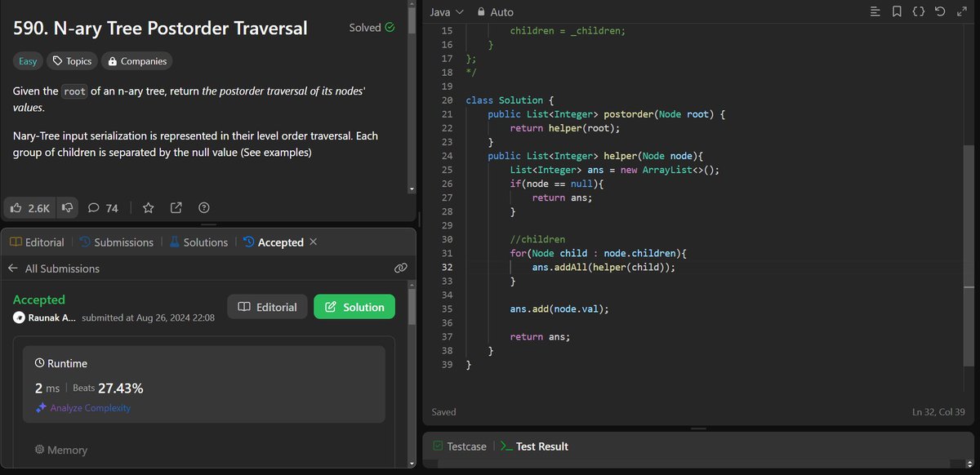Image resolution: width=980 pixels, height=475 pixels.
Task: Click the line number 20 in gutter
Action: coord(446,100)
